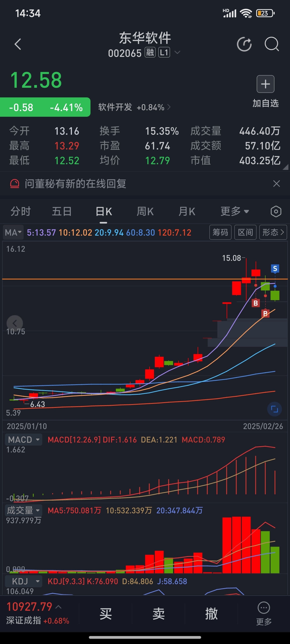
Task: Tap the KDJ K:76.090 readout
Action: point(103,581)
